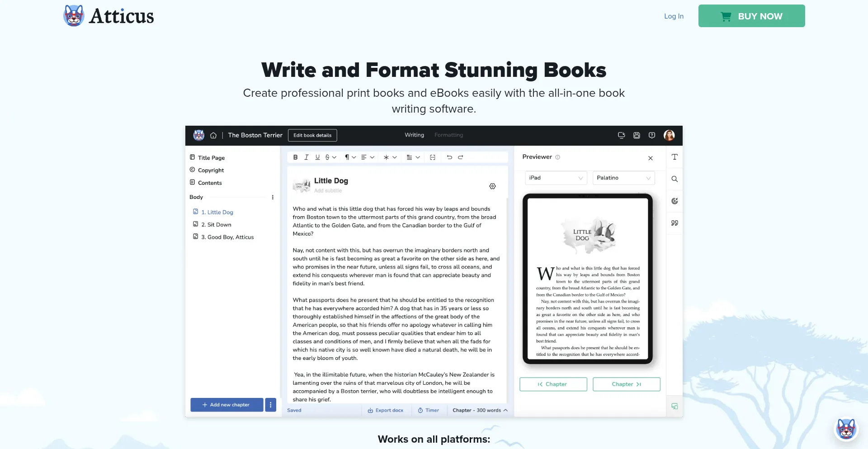Image resolution: width=868 pixels, height=449 pixels.
Task: Click the paragraph style pilcrow icon
Action: coord(347,157)
